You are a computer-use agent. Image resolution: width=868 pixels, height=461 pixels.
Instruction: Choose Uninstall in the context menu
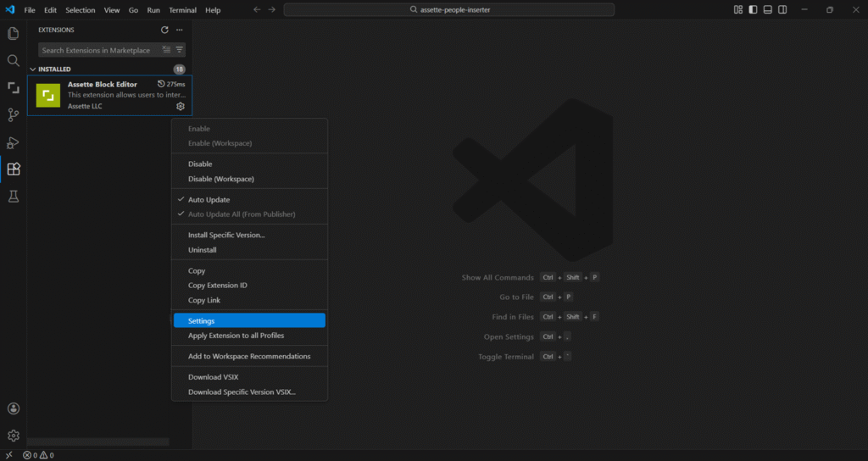tap(202, 250)
